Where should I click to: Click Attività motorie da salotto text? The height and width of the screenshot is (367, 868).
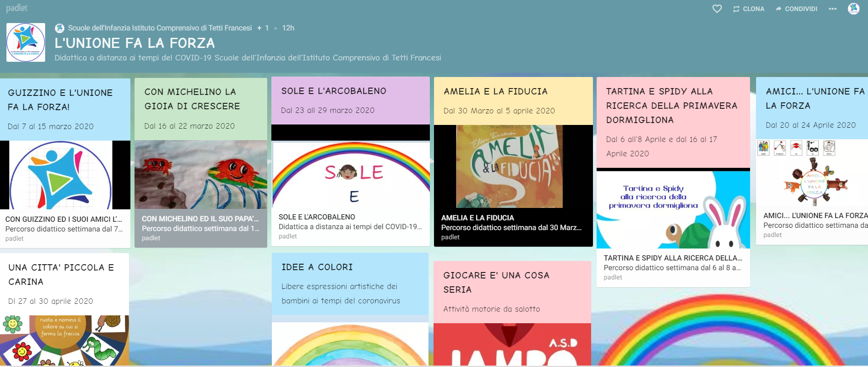coord(492,309)
